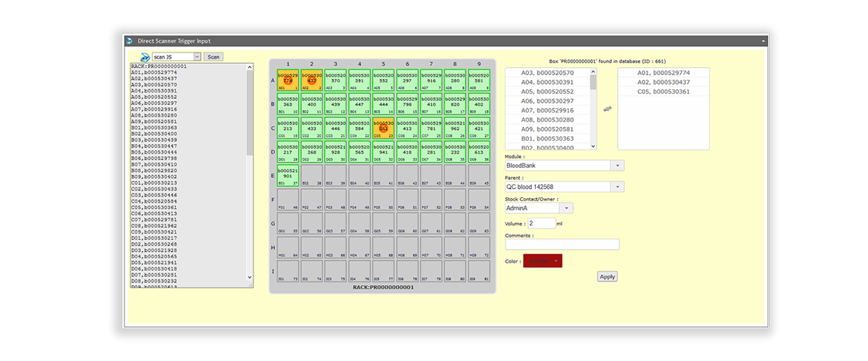Select rack well A09 with tube 581
The width and height of the screenshot is (868, 361).
click(x=479, y=80)
